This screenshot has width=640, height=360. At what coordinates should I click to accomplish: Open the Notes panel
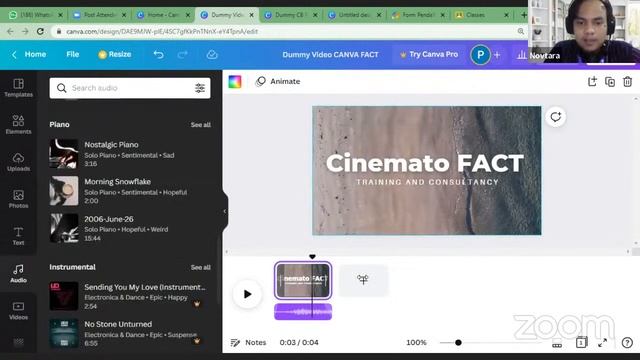248,342
